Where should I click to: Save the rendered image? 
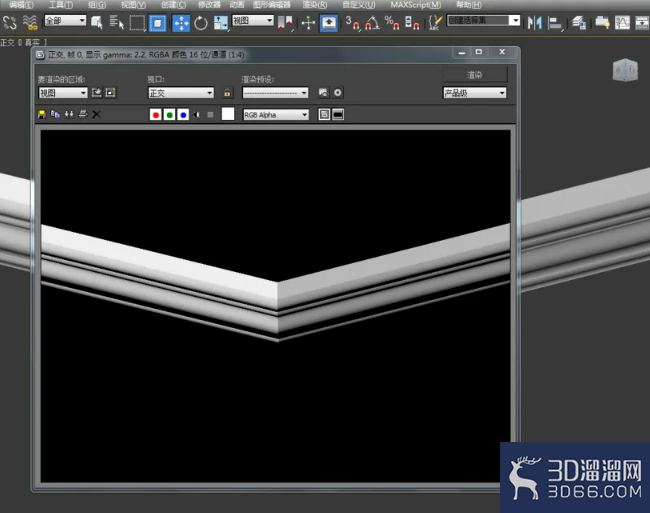coord(41,114)
